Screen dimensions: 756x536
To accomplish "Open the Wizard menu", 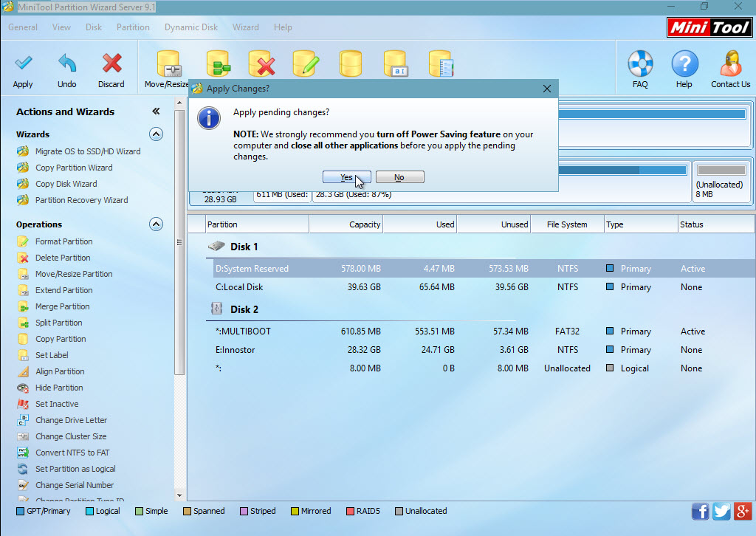I will [x=245, y=27].
